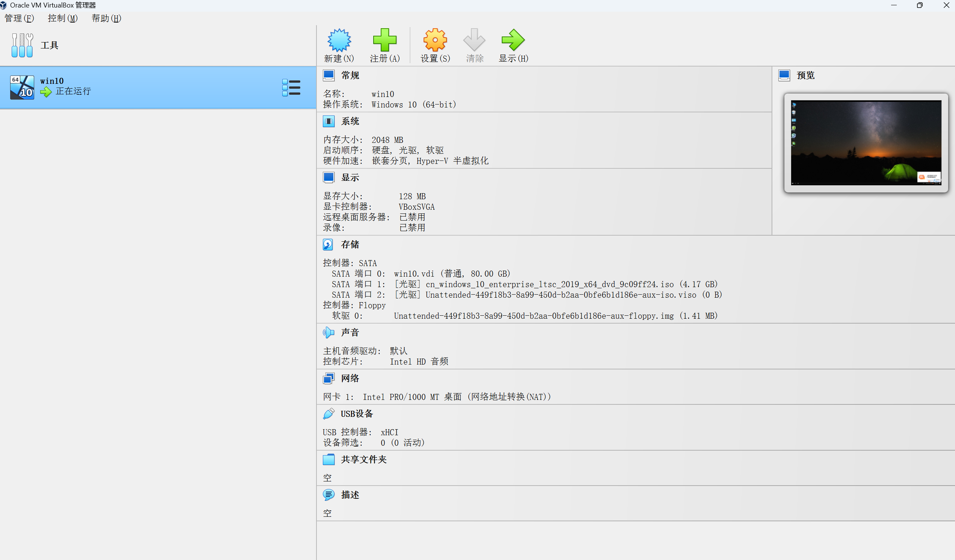The image size is (955, 560).
Task: Click the Storage (存储) disk icon
Action: [x=328, y=244]
